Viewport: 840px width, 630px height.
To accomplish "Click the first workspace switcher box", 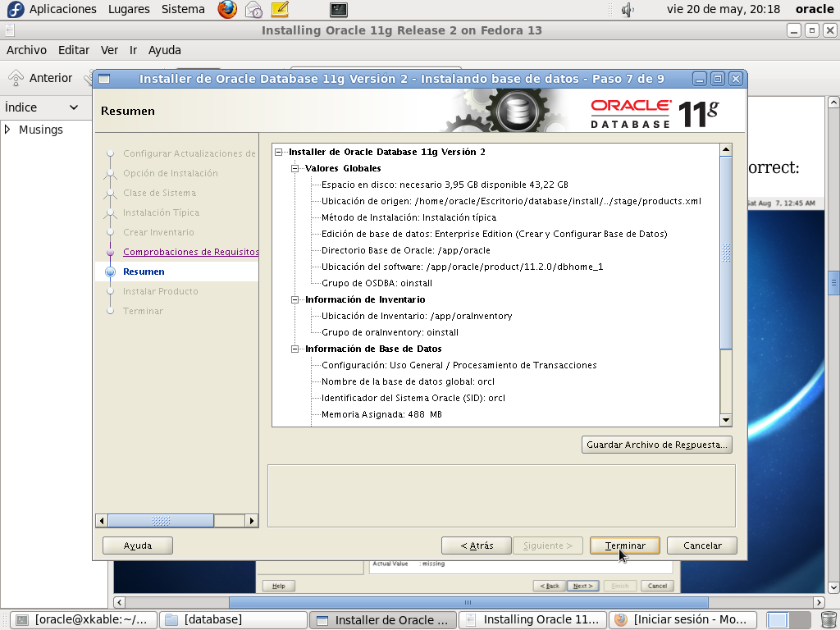I will pos(778,620).
